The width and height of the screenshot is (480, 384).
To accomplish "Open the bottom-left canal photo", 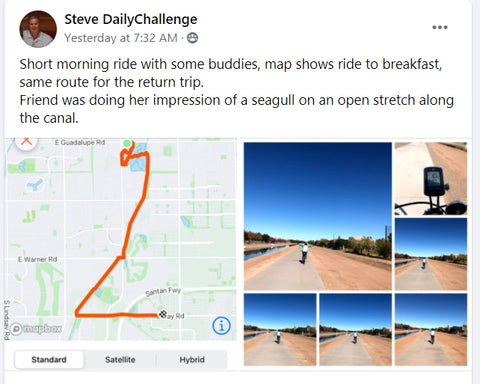I will (x=280, y=330).
